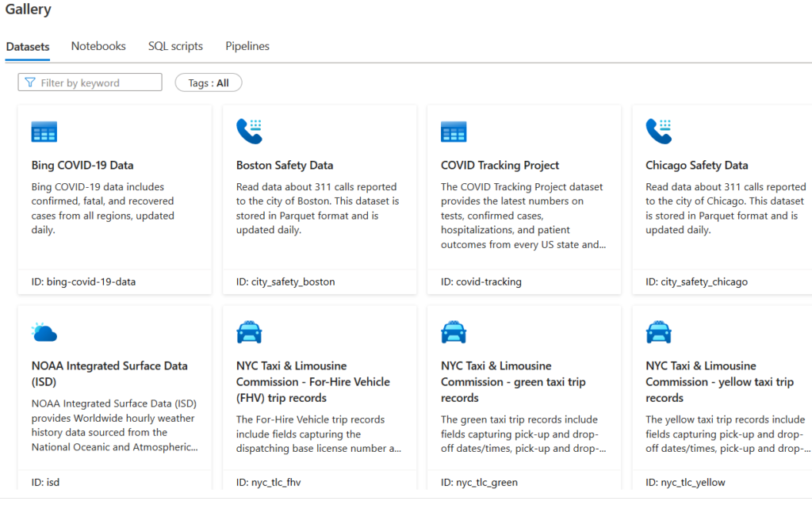Click the For-Hire Vehicle taxi icon
Image resolution: width=812 pixels, height=505 pixels.
pyautogui.click(x=249, y=332)
